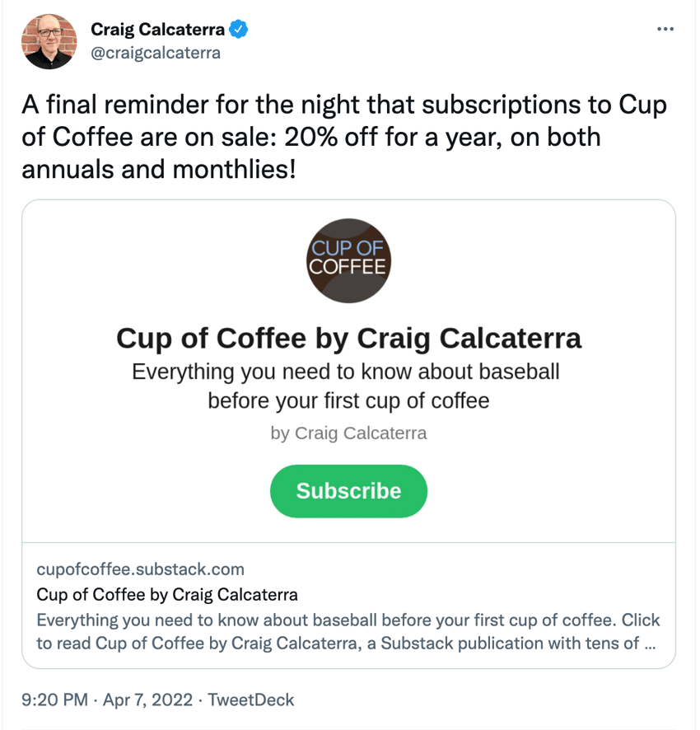Image resolution: width=700 pixels, height=730 pixels.
Task: Open Craig Calcaterra's profile photo
Action: click(x=49, y=41)
